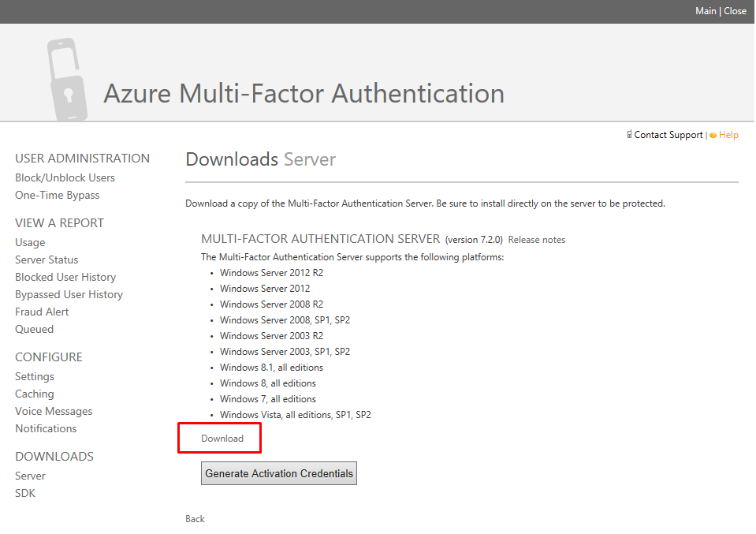Open the Contact Support link
The image size is (756, 534).
(668, 135)
